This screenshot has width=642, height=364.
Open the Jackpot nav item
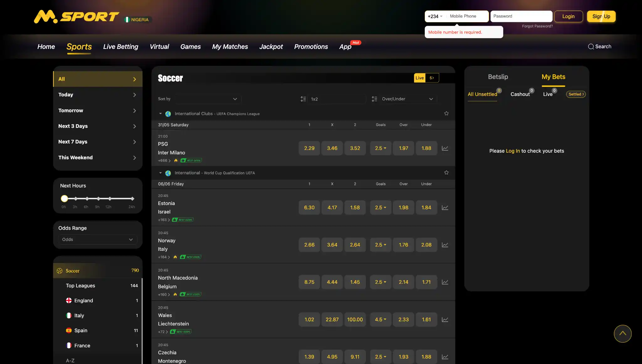point(271,47)
